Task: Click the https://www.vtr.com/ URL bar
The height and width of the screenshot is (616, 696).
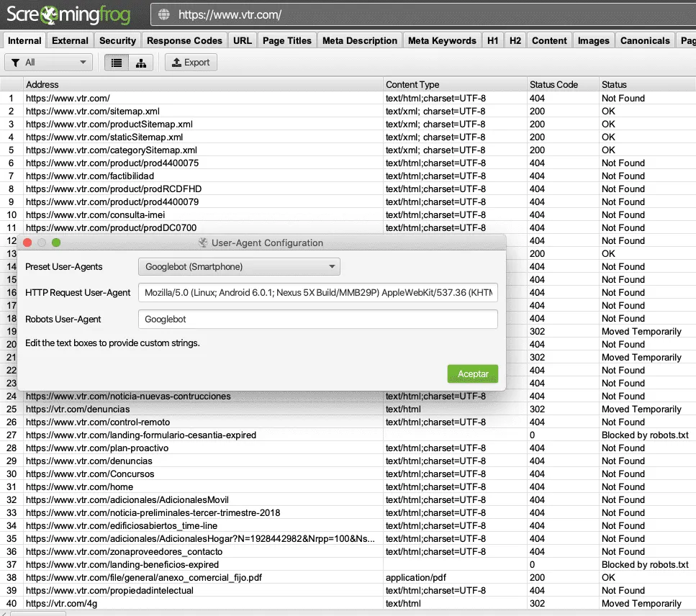Action: pyautogui.click(x=422, y=14)
